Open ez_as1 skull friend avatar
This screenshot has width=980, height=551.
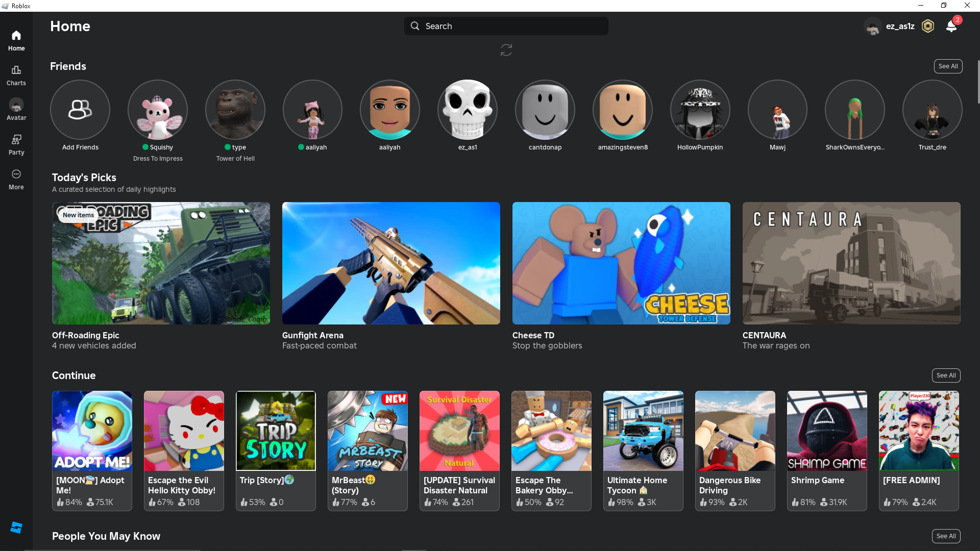(468, 110)
